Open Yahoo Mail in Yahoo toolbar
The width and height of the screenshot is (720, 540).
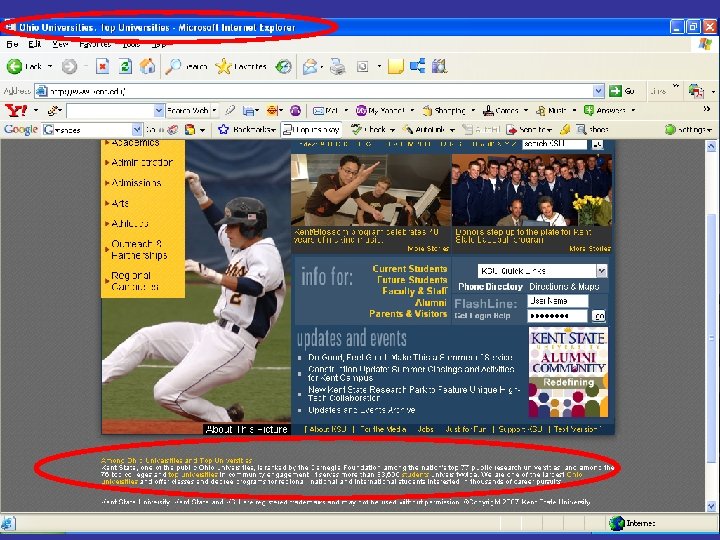pyautogui.click(x=326, y=111)
